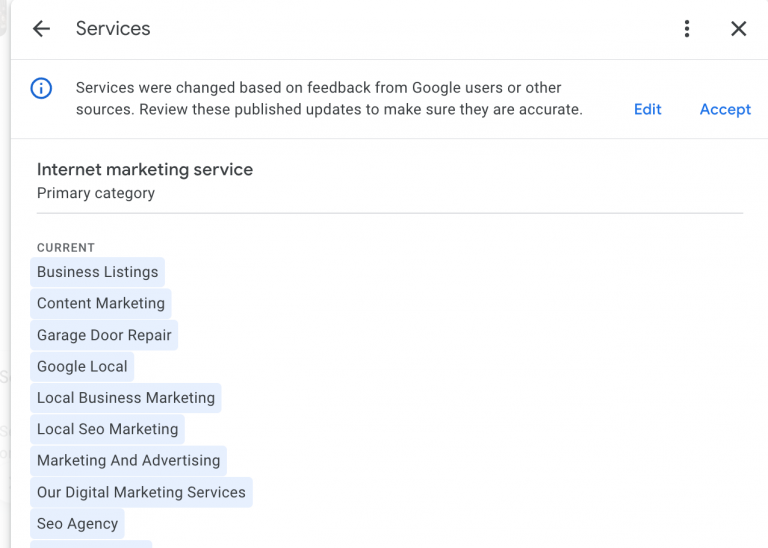This screenshot has height=548, width=768.
Task: Pick the Marketing And Advertising chip
Action: tap(128, 460)
